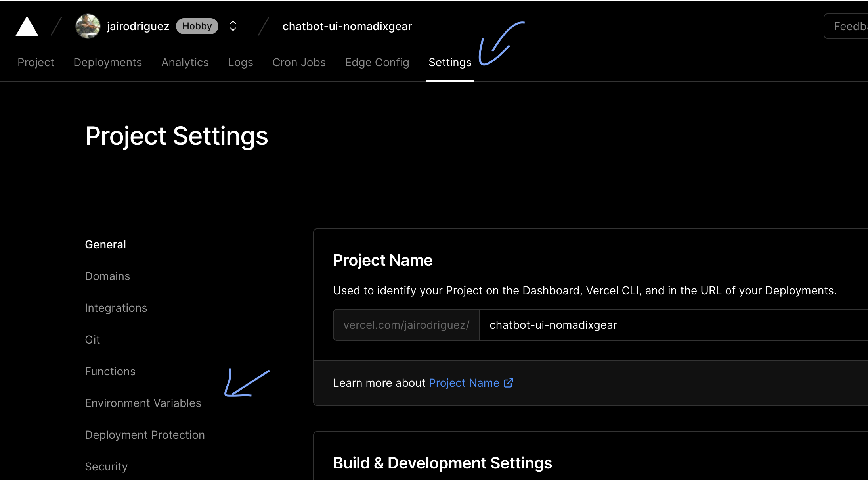Open the Git settings section
Image resolution: width=868 pixels, height=480 pixels.
[92, 339]
